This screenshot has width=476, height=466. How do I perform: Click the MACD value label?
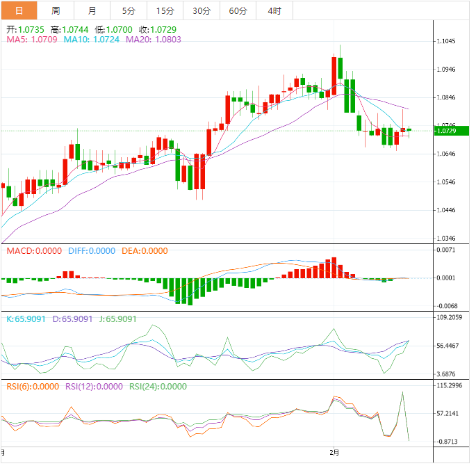click(x=33, y=251)
